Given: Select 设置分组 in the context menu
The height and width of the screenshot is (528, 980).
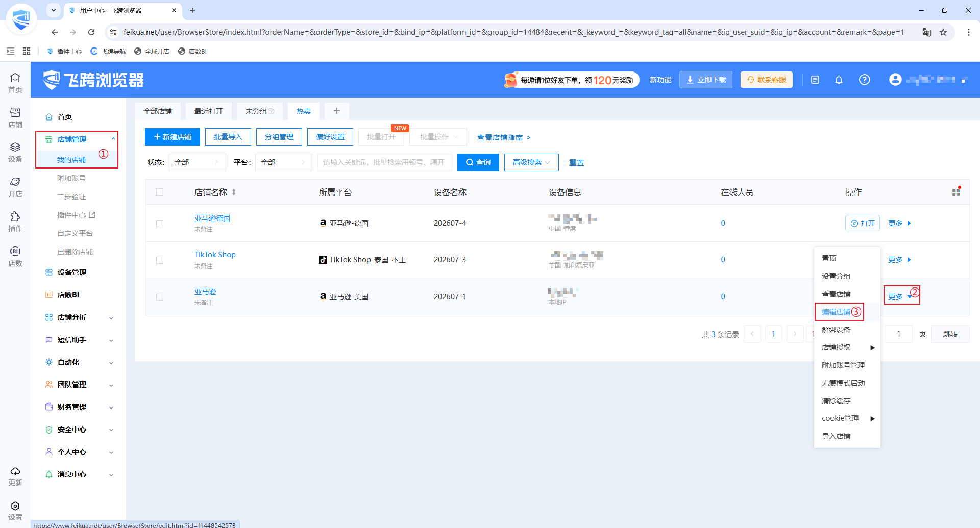Looking at the screenshot, I should [x=847, y=276].
